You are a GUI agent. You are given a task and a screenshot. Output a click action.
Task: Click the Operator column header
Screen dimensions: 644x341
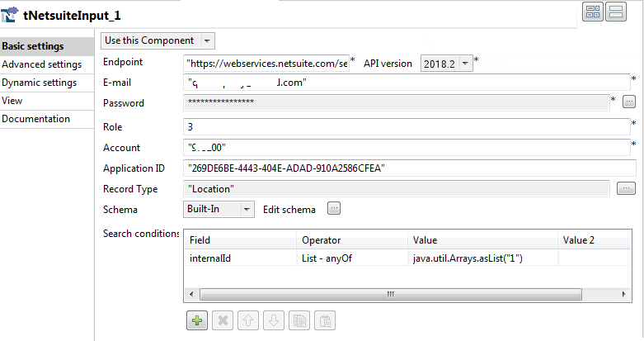[x=352, y=239]
